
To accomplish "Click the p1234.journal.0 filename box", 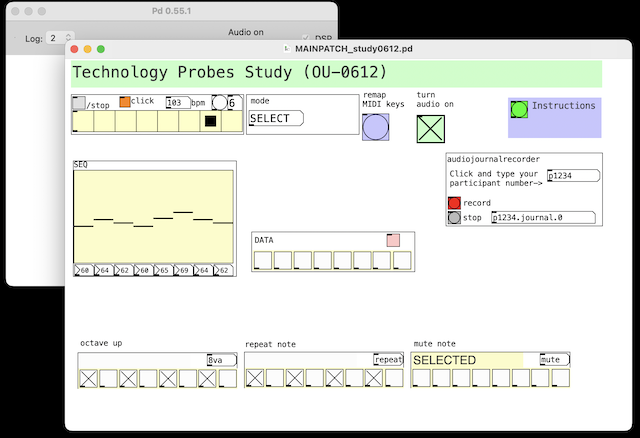I will [543, 218].
